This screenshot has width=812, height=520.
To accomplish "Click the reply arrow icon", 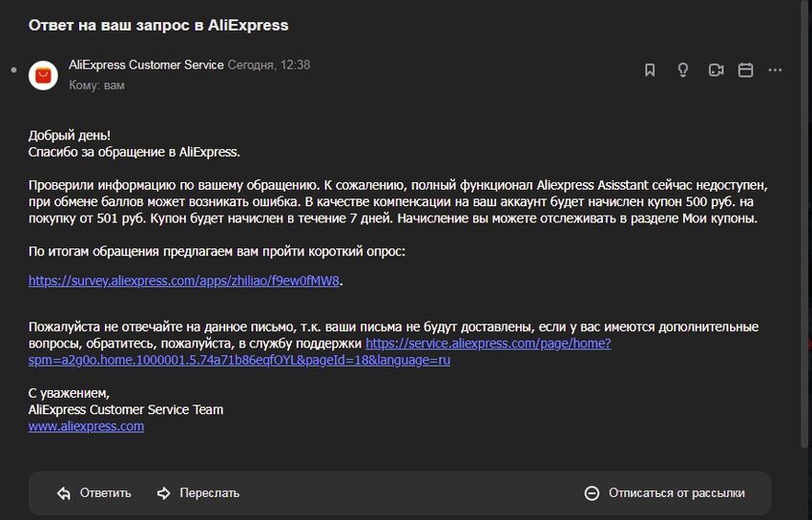I will click(64, 493).
